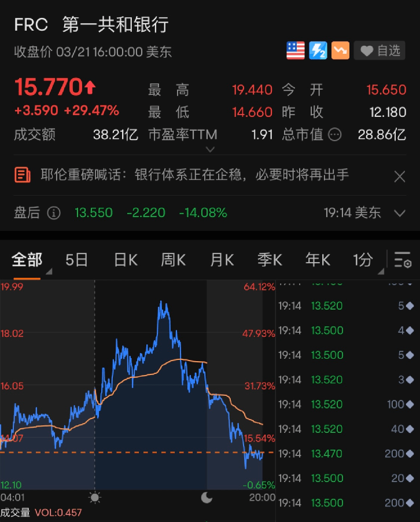Tap the sun pre-market marker icon
This screenshot has width=420, height=522.
point(95,497)
